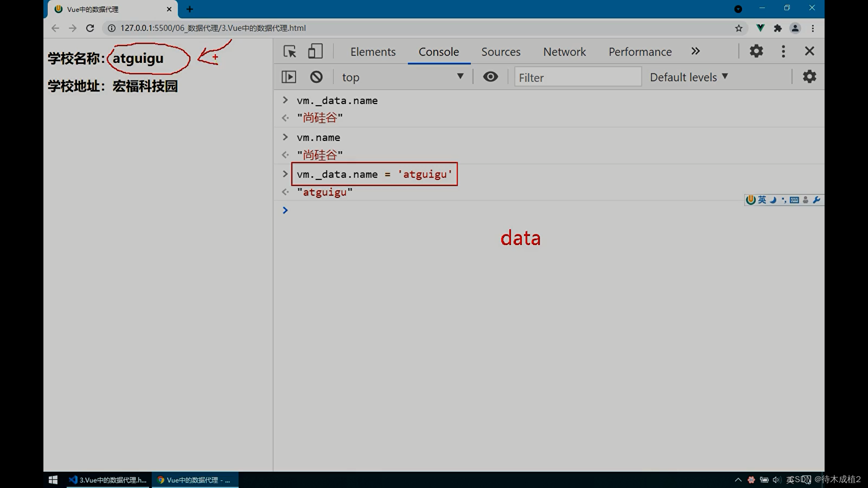This screenshot has width=868, height=488.
Task: Open the top JavaScript context dropdown
Action: pos(402,77)
